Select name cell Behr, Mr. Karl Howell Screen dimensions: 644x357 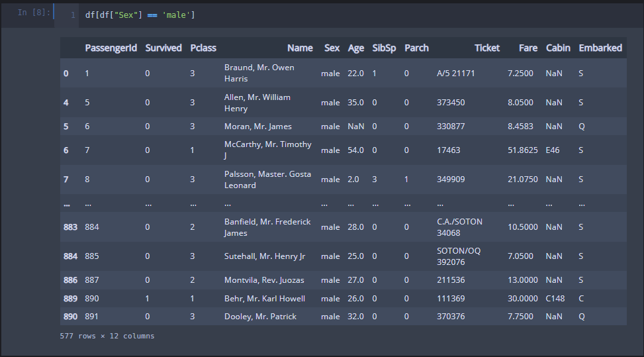coord(265,299)
